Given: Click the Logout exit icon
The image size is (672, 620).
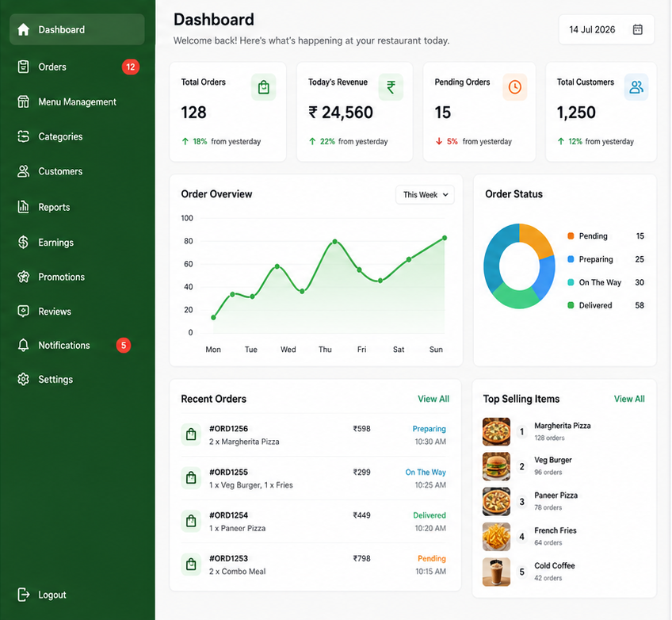Looking at the screenshot, I should (24, 595).
